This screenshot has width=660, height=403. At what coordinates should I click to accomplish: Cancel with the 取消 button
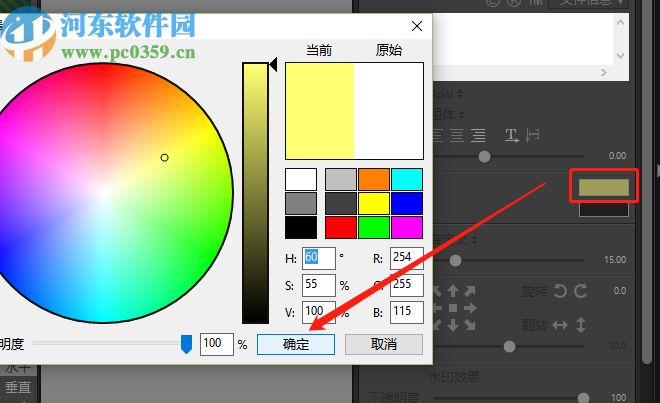[x=384, y=344]
